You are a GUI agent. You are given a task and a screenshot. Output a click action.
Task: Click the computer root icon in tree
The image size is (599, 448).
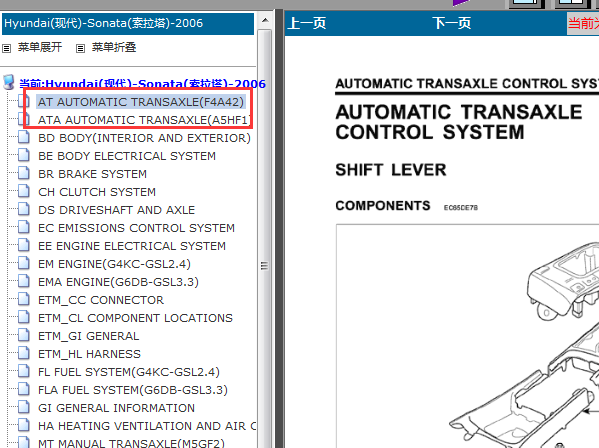point(9,82)
